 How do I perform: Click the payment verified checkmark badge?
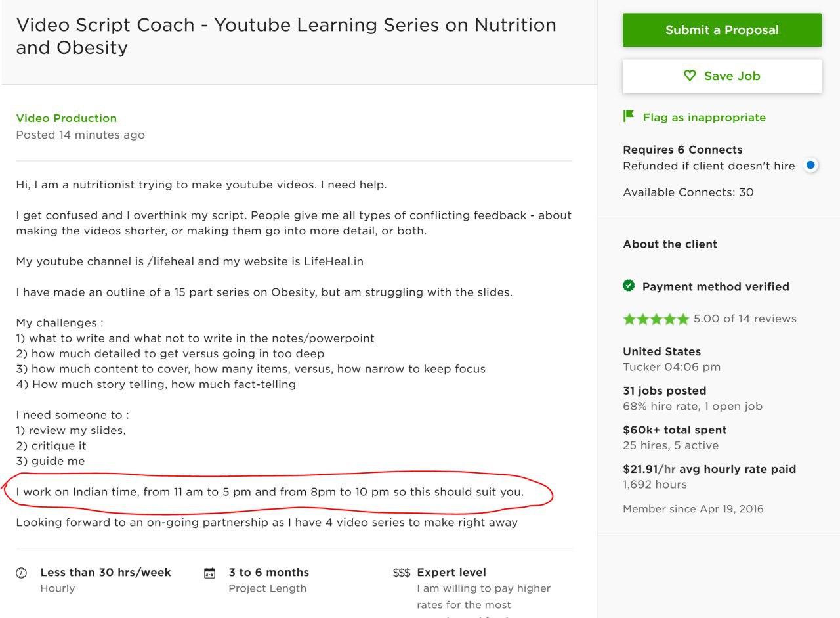629,286
